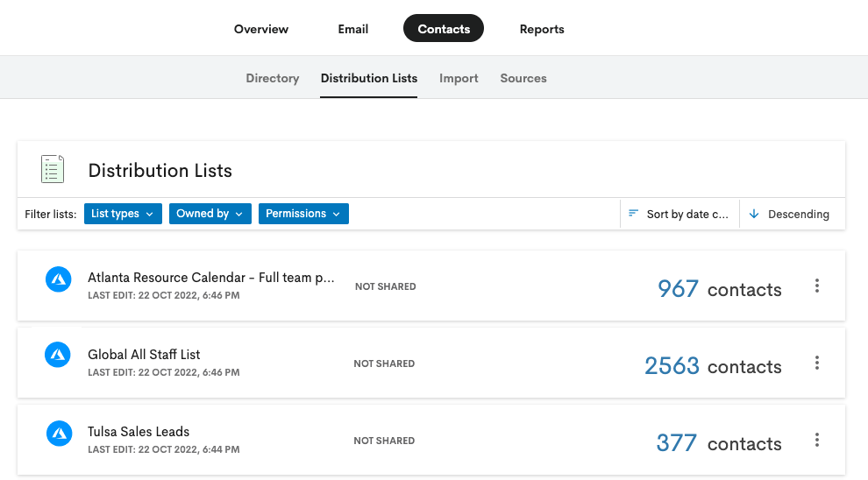Click NOT SHARED label on Tulsa Sales Leads
Screen dimensions: 868x480
[x=384, y=441]
